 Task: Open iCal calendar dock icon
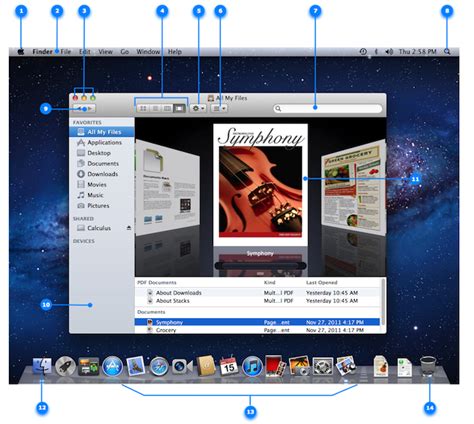tap(229, 367)
